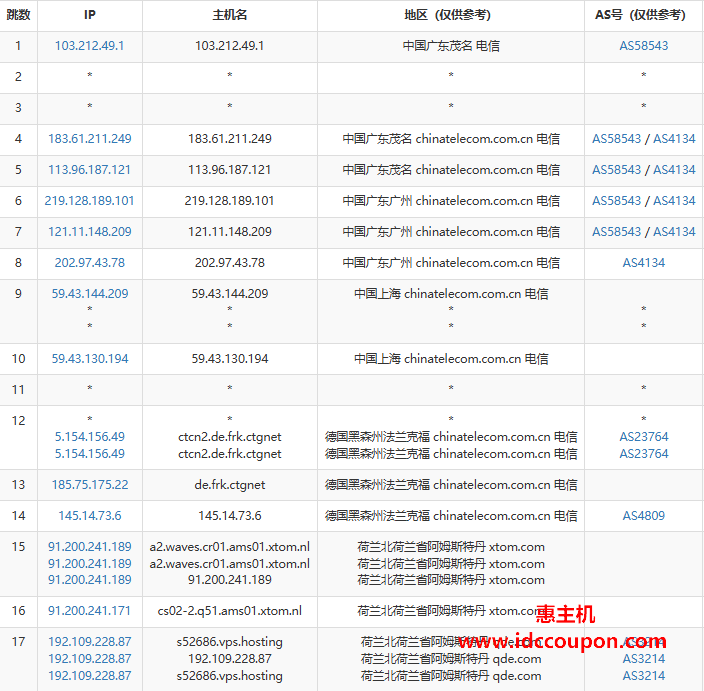
Task: Open the AS4134 link in hop 8 row
Action: pos(643,263)
